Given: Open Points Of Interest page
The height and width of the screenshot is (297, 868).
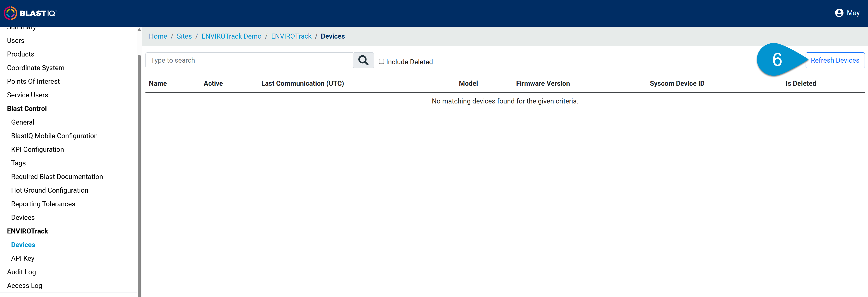Looking at the screenshot, I should [33, 81].
